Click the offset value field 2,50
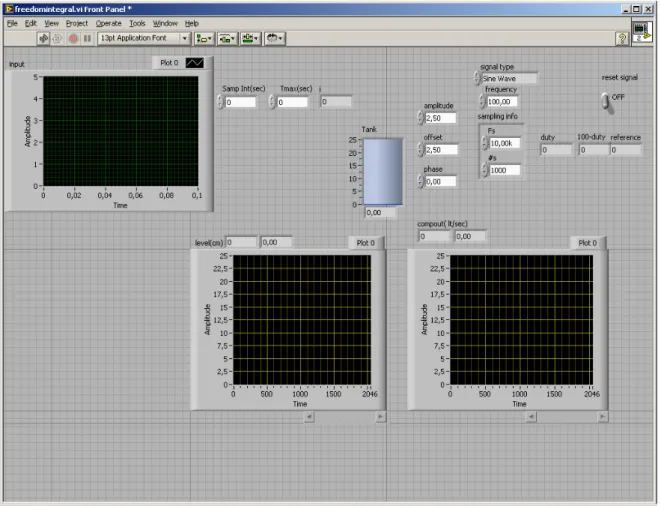Screen dimensions: 661x506 441,150
